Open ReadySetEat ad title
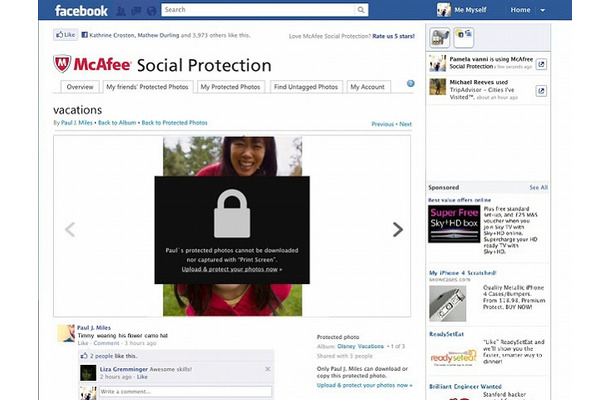 tap(446, 334)
